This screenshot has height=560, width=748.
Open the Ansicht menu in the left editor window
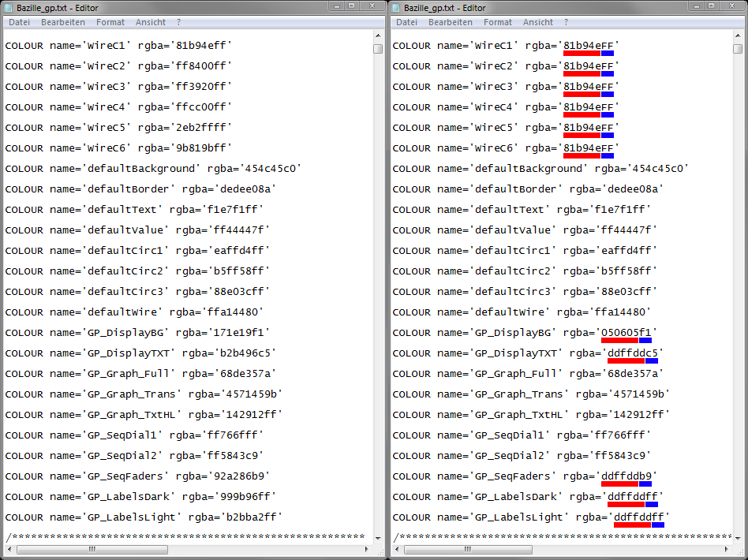(x=150, y=22)
